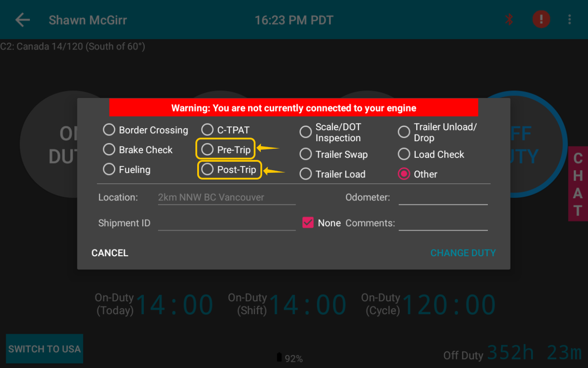Uncheck the None shipment checkbox
Screen dimensions: 588x368
click(308, 223)
